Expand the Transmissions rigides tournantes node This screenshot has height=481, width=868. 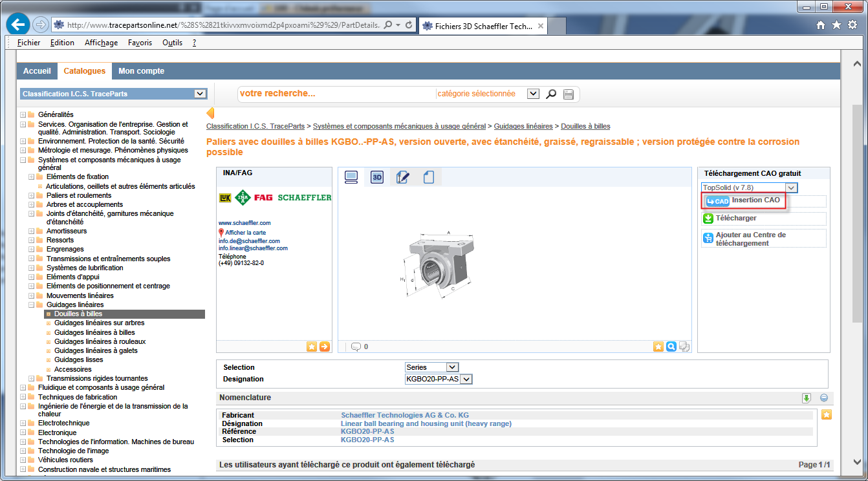tap(31, 378)
